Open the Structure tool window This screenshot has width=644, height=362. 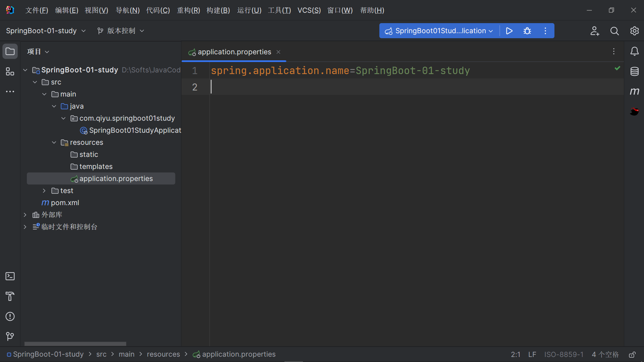[10, 71]
